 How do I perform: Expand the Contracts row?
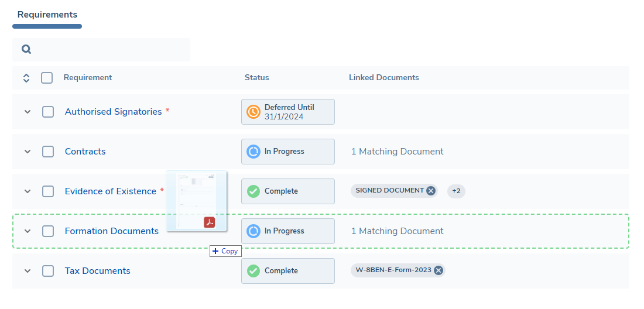pyautogui.click(x=28, y=152)
